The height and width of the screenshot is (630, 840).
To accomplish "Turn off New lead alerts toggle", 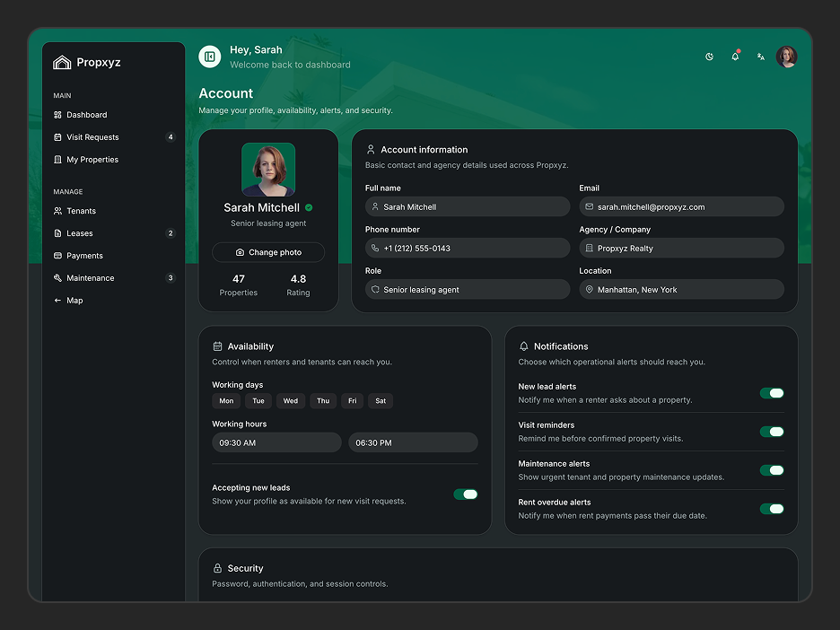I will 772,393.
